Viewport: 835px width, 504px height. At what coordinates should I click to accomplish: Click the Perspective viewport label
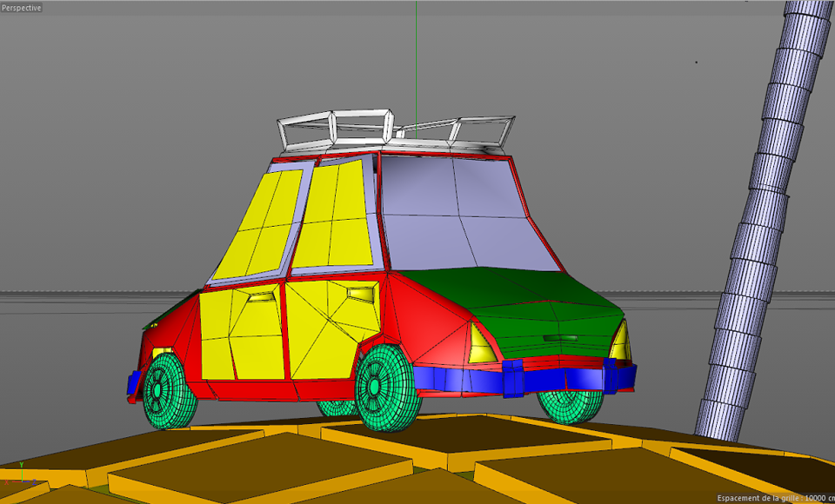click(x=21, y=8)
